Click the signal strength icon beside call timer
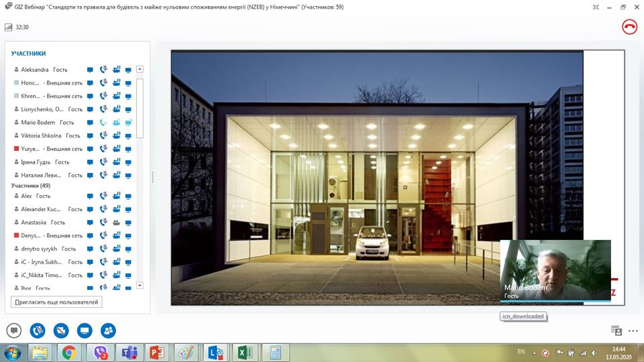 click(8, 27)
